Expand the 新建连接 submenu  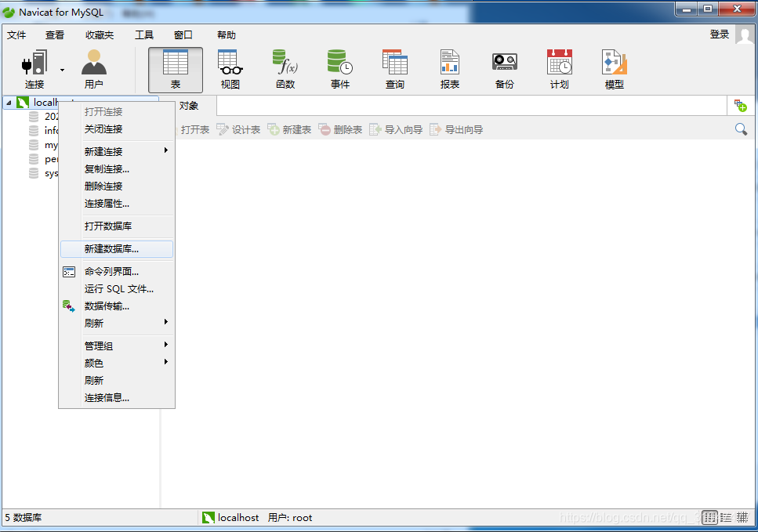(117, 152)
